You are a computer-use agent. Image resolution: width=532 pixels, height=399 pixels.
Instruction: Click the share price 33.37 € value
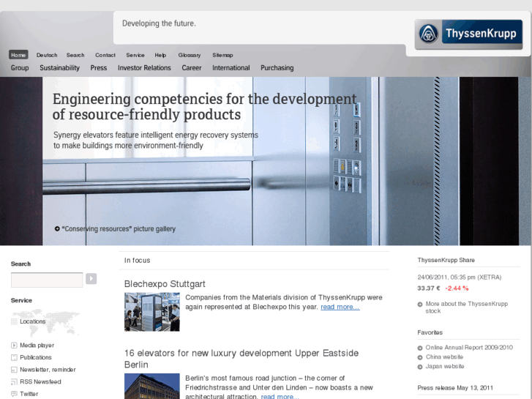(429, 288)
